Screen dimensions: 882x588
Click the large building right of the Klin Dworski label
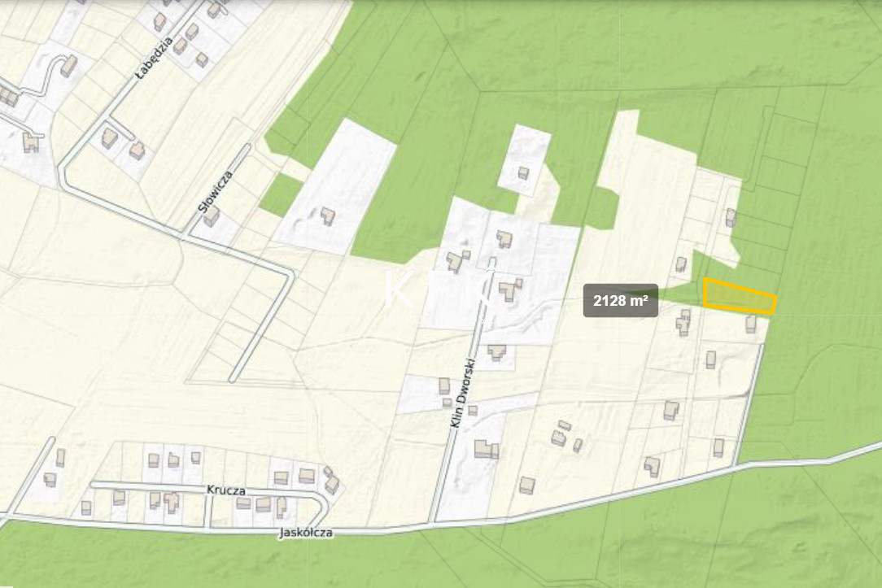tap(486, 449)
